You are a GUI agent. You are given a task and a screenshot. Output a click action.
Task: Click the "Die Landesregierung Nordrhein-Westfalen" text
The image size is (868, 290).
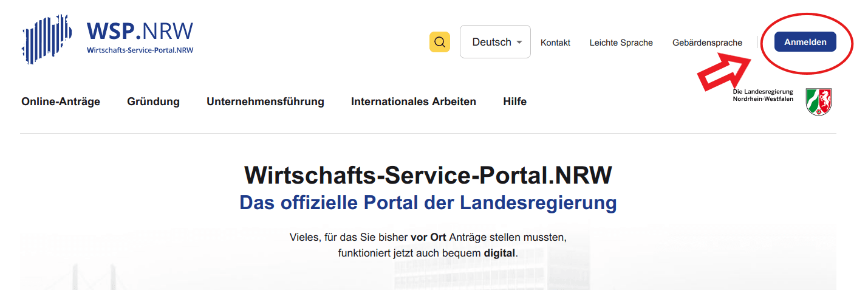coord(762,95)
